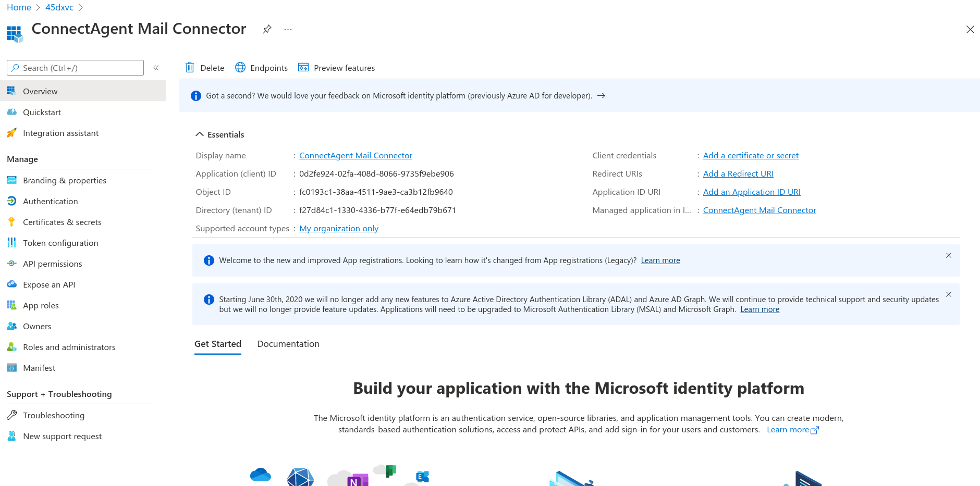Go to API permissions

click(52, 264)
